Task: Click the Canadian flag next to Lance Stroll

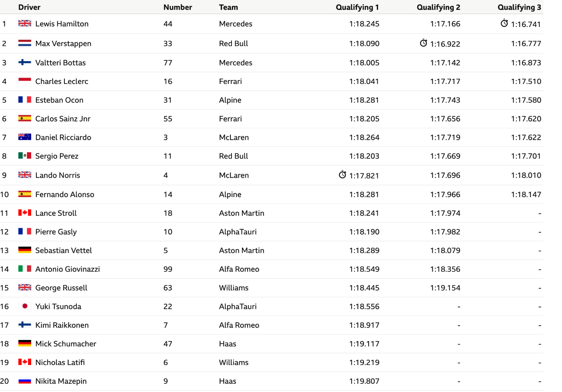Action: coord(25,213)
